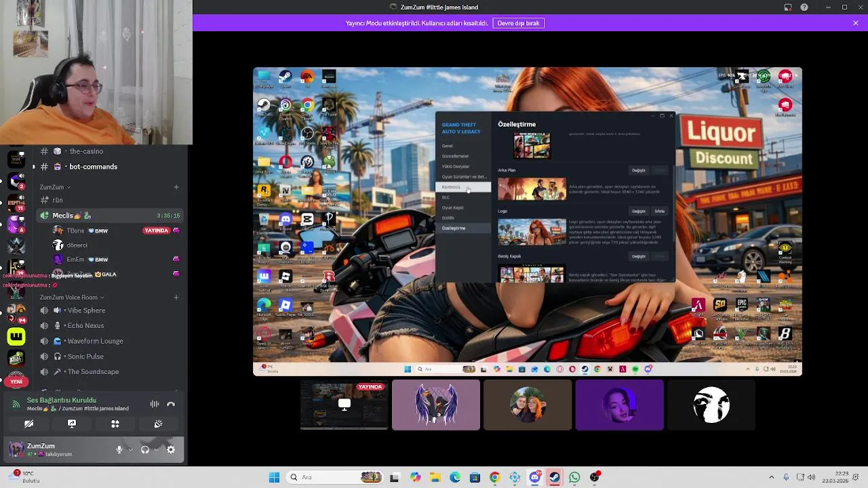Open File Explorer from the taskbar
Image resolution: width=868 pixels, height=488 pixels.
point(435,477)
